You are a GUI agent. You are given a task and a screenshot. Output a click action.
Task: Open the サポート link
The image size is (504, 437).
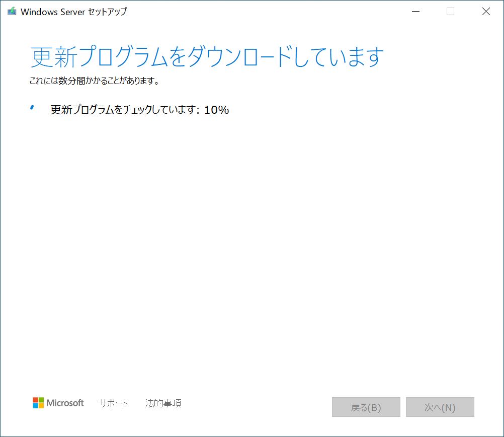[114, 403]
